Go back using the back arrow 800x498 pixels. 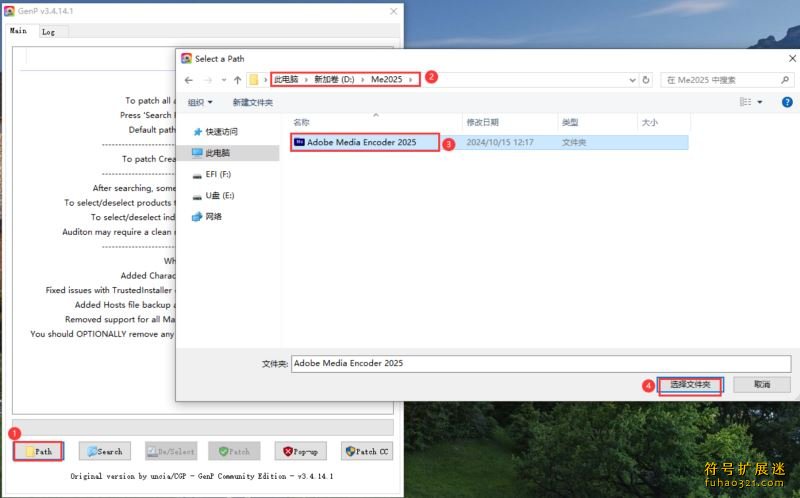coord(189,80)
